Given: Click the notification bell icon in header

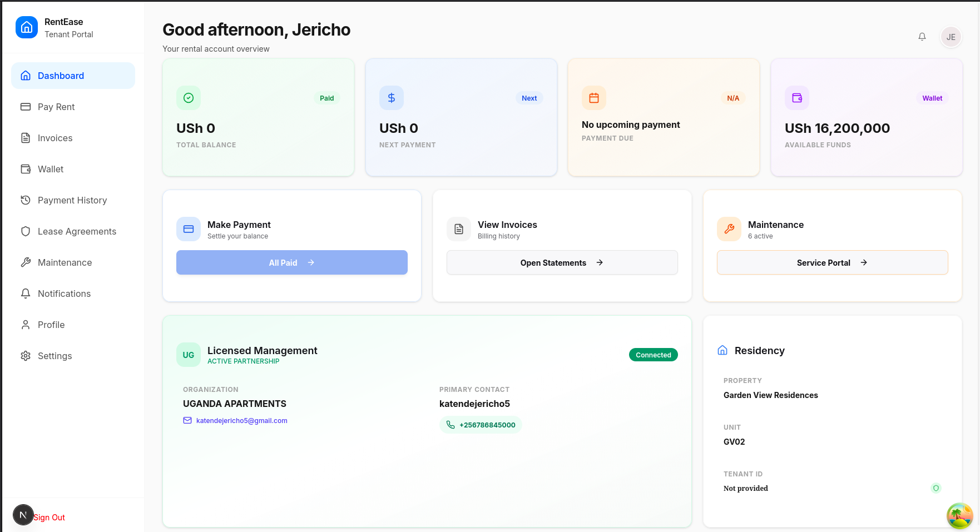Looking at the screenshot, I should 922,37.
